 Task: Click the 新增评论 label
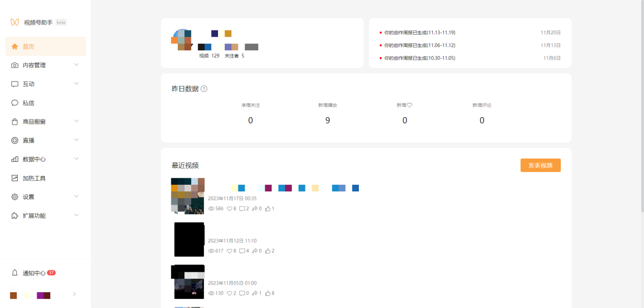pyautogui.click(x=482, y=105)
